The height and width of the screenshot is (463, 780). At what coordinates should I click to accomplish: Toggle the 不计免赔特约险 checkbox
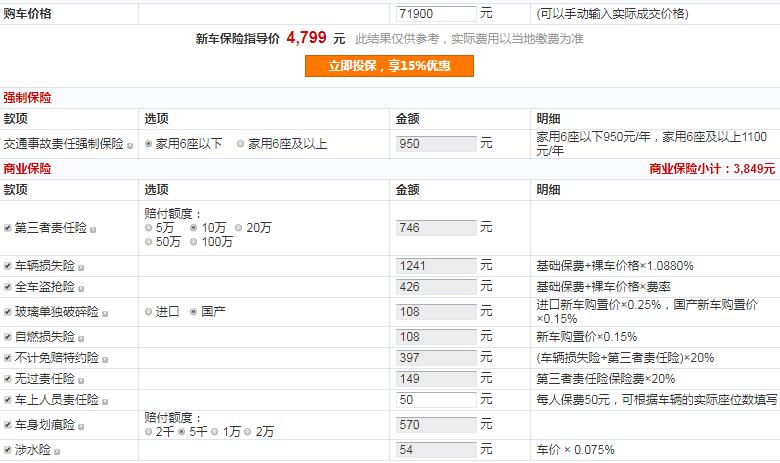tap(7, 358)
